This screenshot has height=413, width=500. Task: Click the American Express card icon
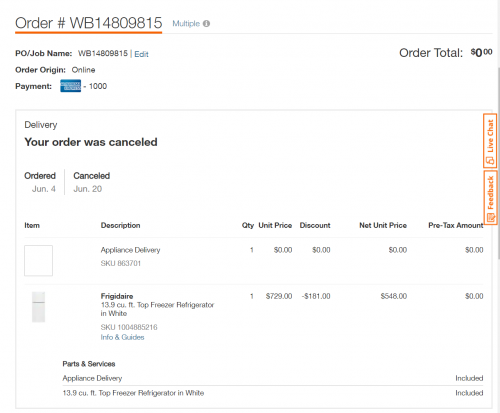[70, 86]
